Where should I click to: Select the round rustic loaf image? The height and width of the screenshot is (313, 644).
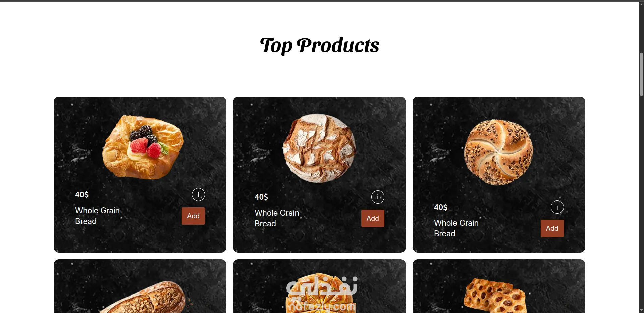point(319,148)
